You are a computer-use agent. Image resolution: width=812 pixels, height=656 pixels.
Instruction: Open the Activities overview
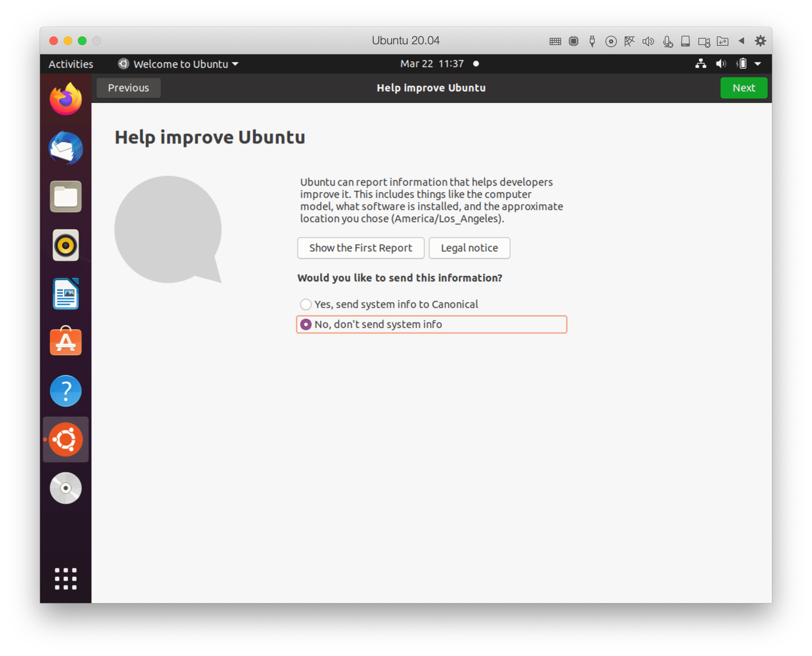tap(71, 64)
